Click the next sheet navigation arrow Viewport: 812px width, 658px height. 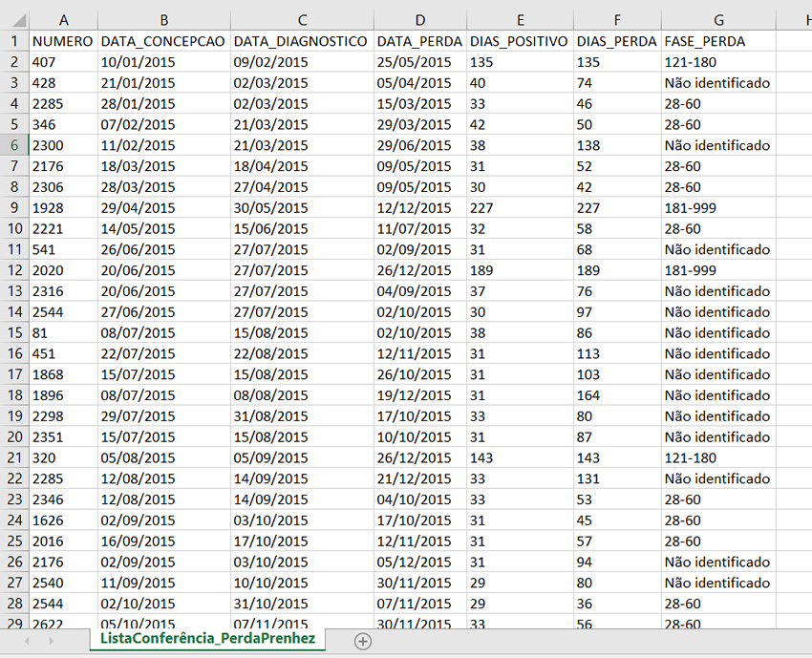pyautogui.click(x=51, y=642)
